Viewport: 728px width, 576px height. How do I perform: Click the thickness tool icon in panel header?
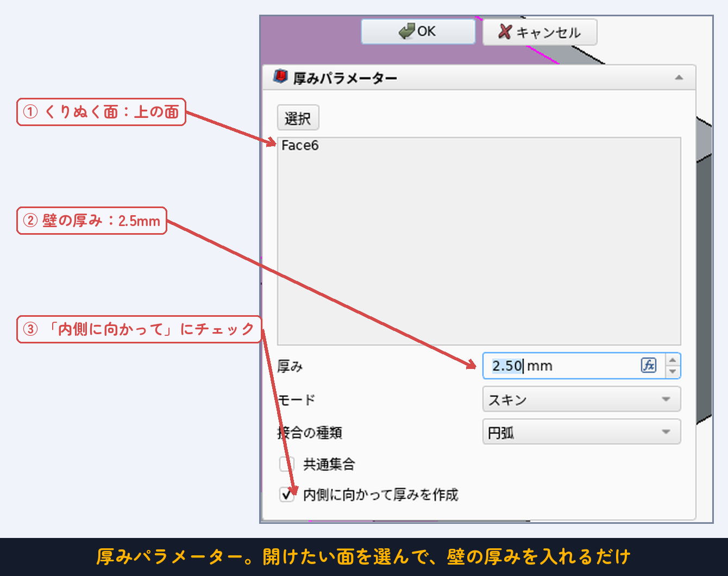point(280,77)
